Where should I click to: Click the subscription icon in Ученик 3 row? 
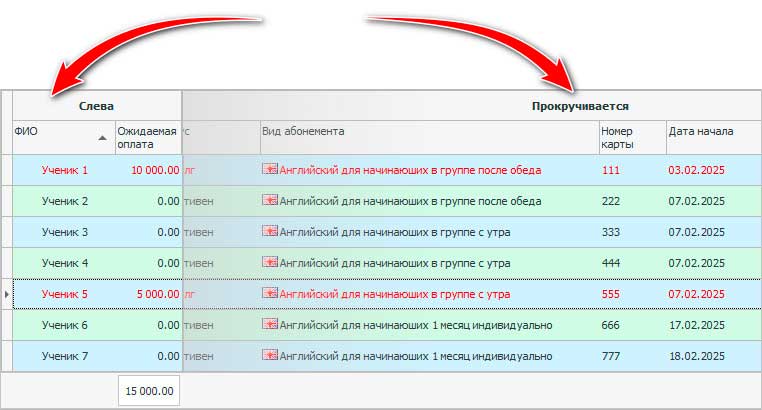[x=269, y=232]
